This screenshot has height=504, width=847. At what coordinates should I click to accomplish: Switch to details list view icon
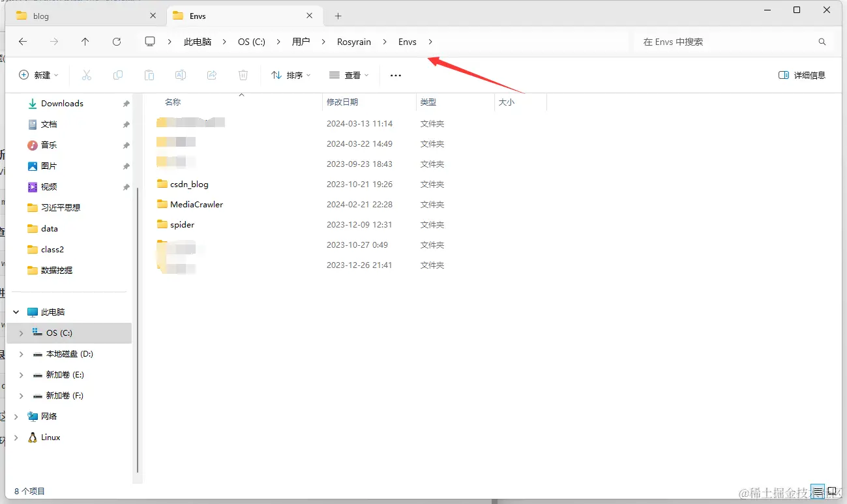(x=818, y=491)
